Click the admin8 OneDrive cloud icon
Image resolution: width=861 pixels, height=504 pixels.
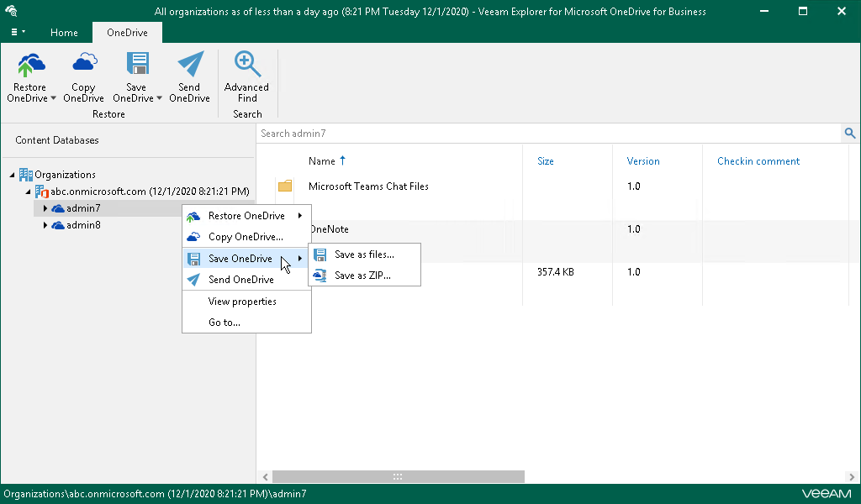(58, 225)
